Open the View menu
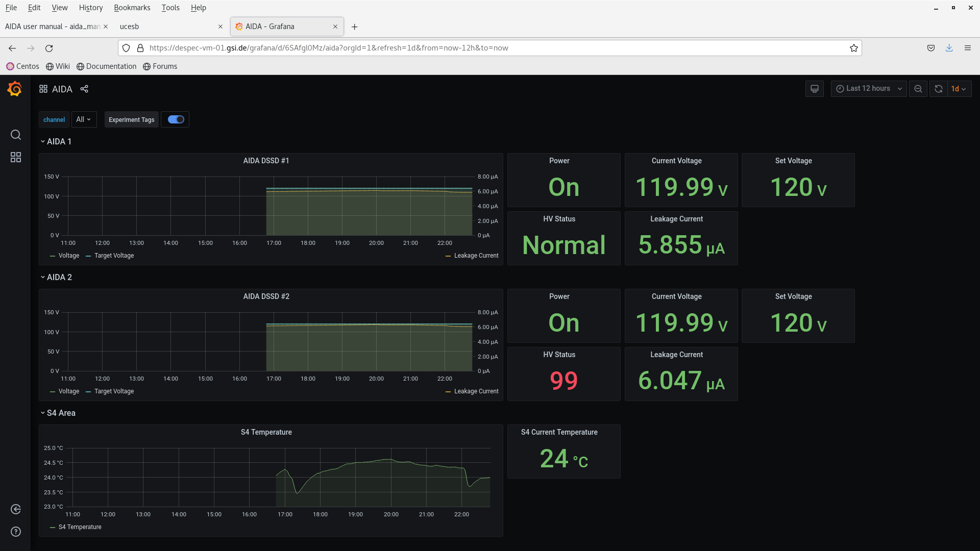This screenshot has width=980, height=551. [x=60, y=8]
